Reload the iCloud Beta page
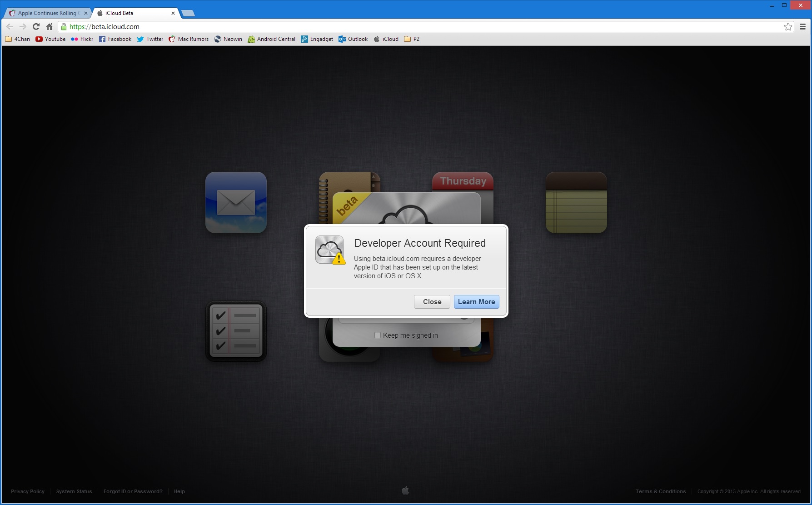This screenshot has width=812, height=505. coord(36,27)
